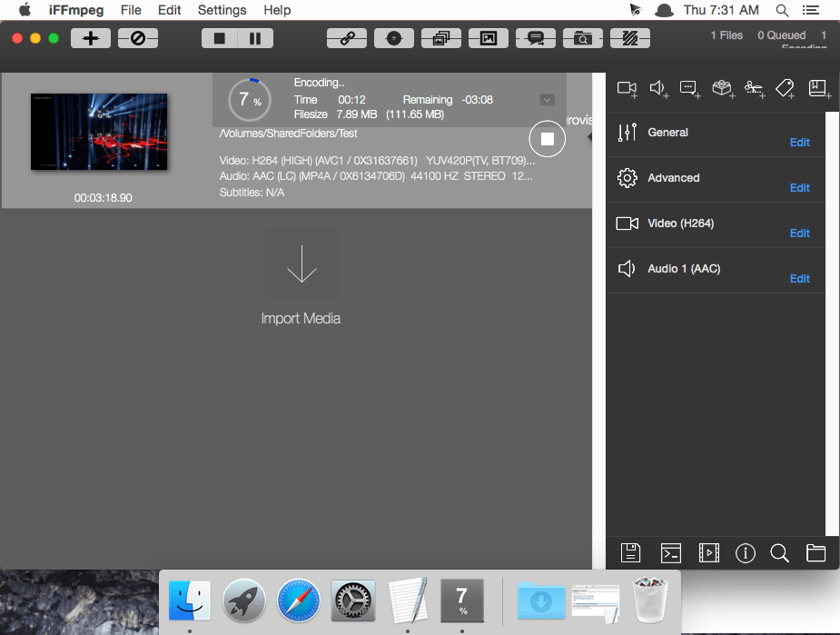The image size is (840, 635).
Task: Open the File menu
Action: (x=131, y=10)
